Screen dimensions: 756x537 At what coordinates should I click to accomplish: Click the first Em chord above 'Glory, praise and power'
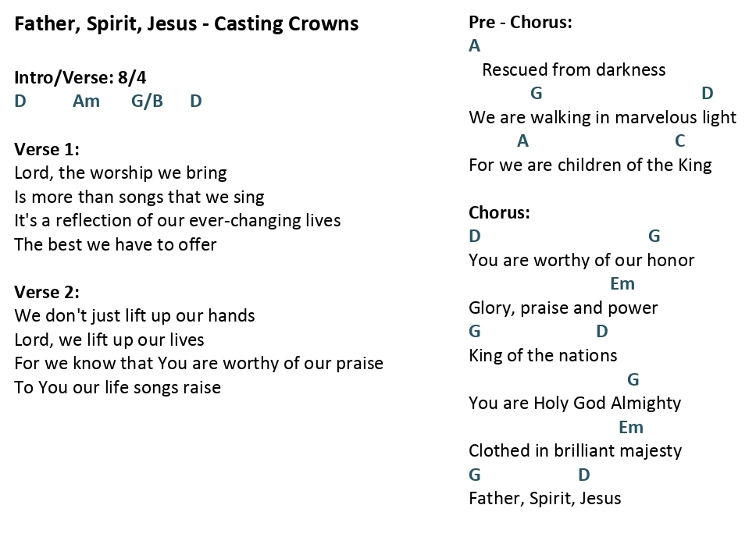622,284
